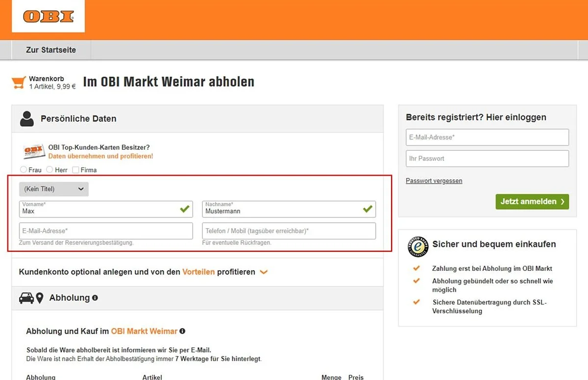The image size is (588, 380).
Task: Open info icon after OBI Markt Weimar
Action: coord(182,332)
